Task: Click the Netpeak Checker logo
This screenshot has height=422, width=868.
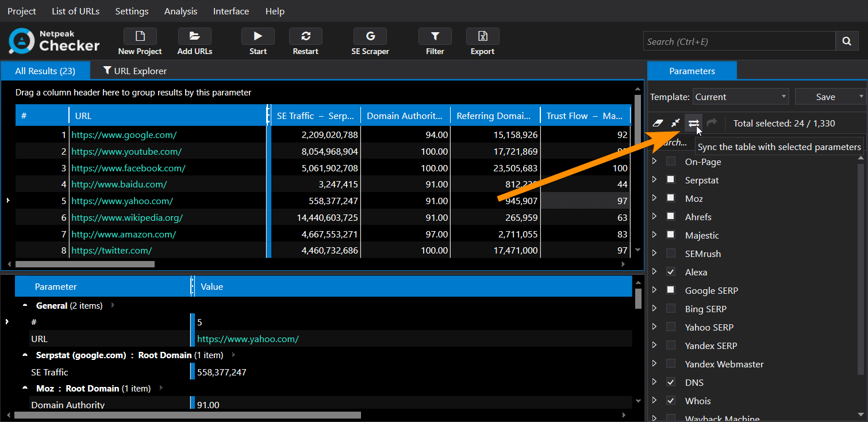Action: [54, 41]
